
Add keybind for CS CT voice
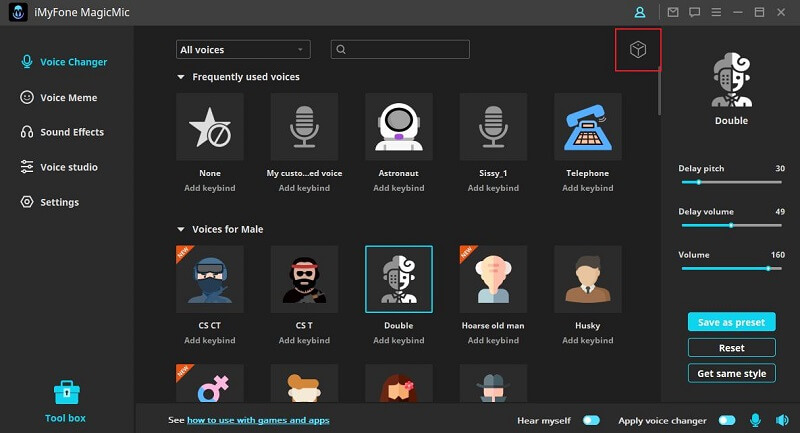[x=210, y=340]
